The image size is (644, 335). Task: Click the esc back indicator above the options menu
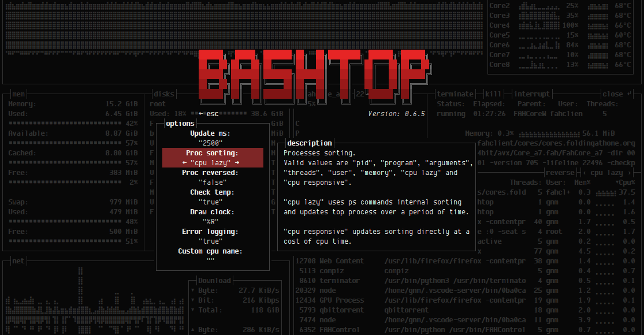(x=208, y=113)
